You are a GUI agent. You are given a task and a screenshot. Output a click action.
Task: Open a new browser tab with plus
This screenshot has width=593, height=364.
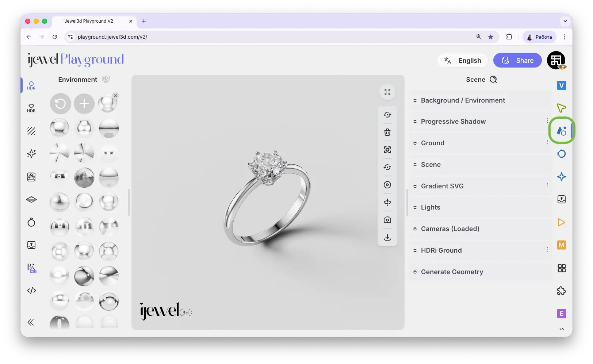[144, 21]
